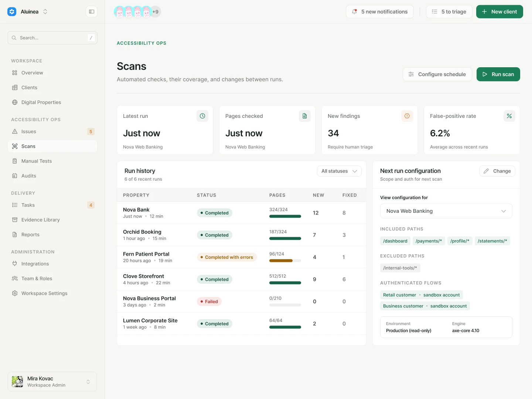Click the percent icon on False-positive rate card

tap(509, 116)
